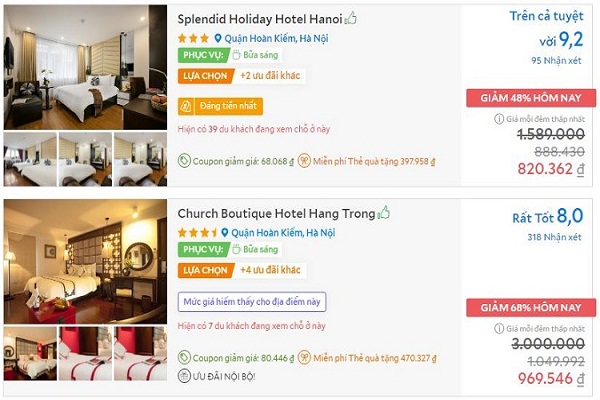Click location pin icon for Church Boutique Hotel
This screenshot has height=400, width=600.
[225, 233]
